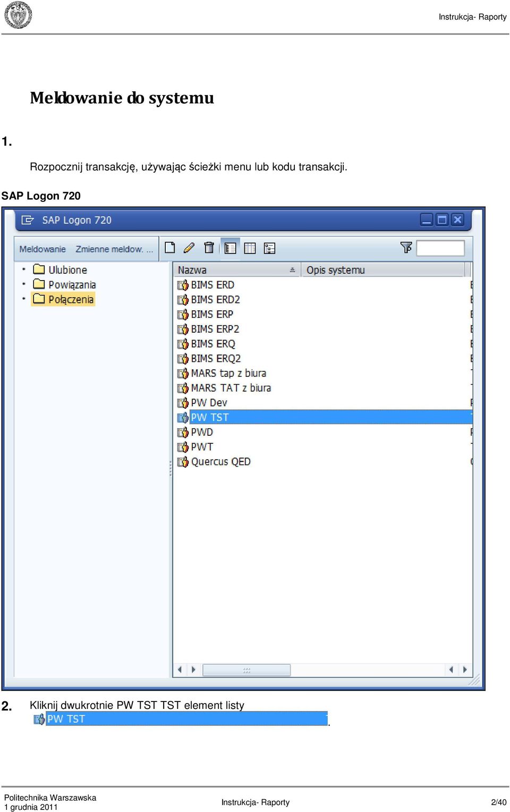
Task: Open the SAP Logon 720 title menu icon
Action: pos(28,220)
